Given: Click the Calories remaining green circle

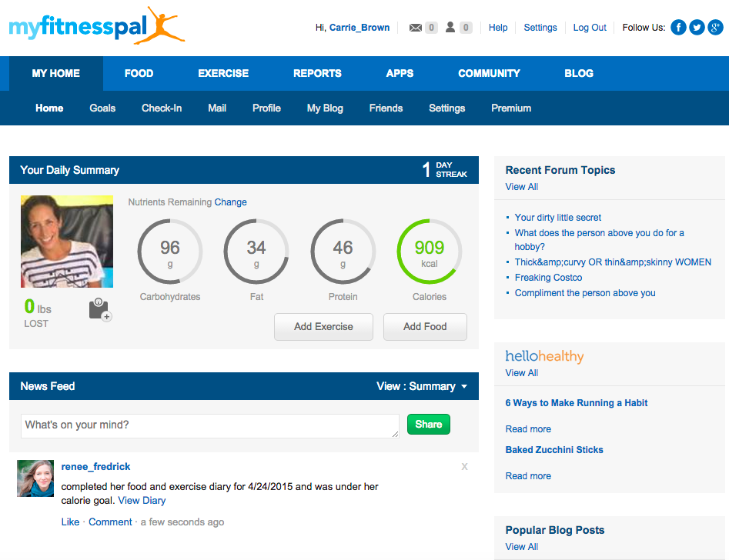Looking at the screenshot, I should [x=430, y=252].
